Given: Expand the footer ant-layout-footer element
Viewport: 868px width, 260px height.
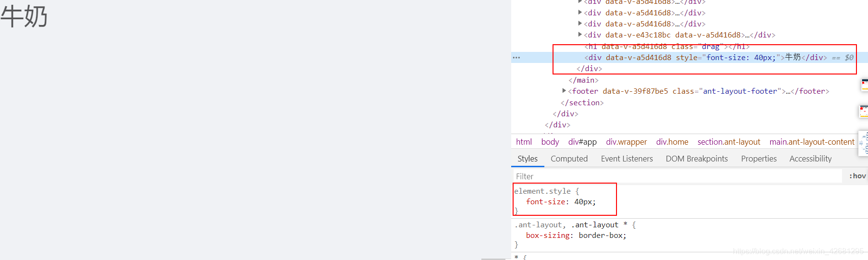Looking at the screenshot, I should 565,91.
